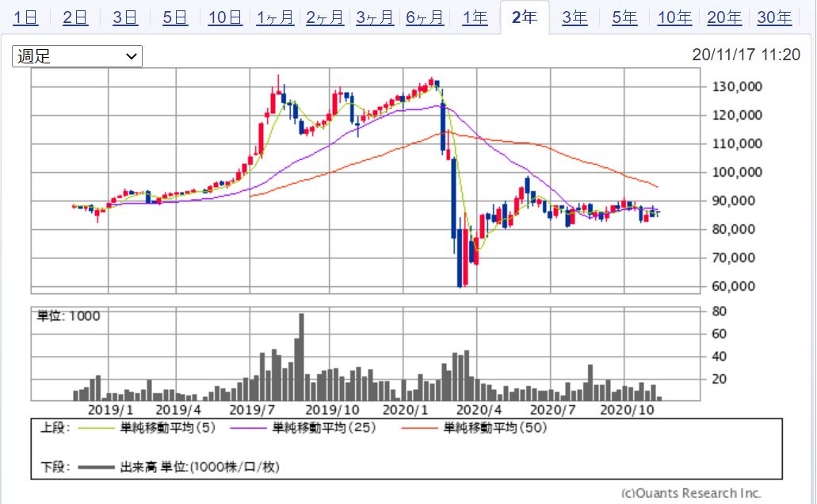This screenshot has width=817, height=504.
Task: Click the red 50-period average legend line
Action: [x=419, y=429]
